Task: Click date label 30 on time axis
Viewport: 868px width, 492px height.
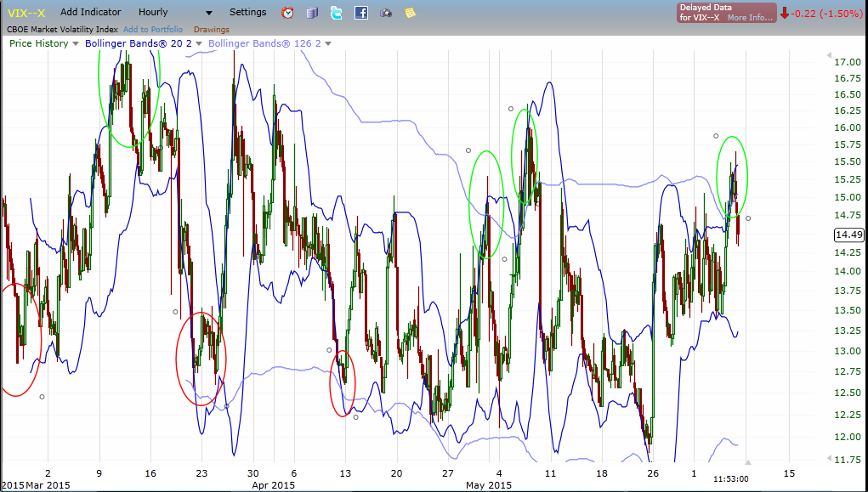Action: point(253,473)
